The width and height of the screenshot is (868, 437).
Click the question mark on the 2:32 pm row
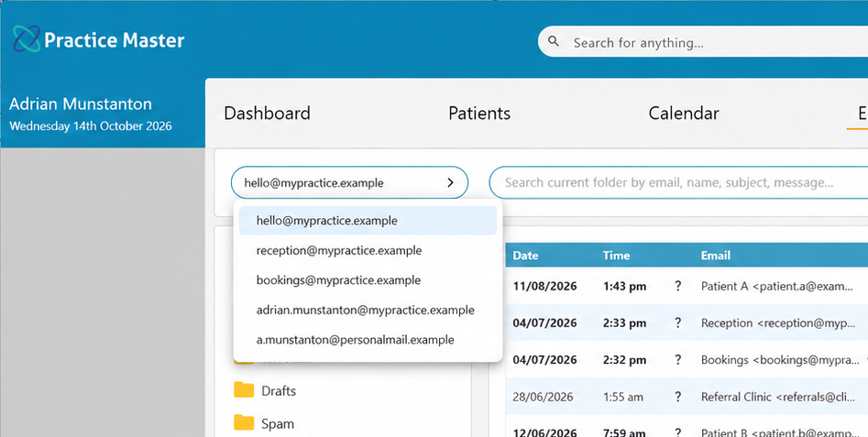[677, 359]
